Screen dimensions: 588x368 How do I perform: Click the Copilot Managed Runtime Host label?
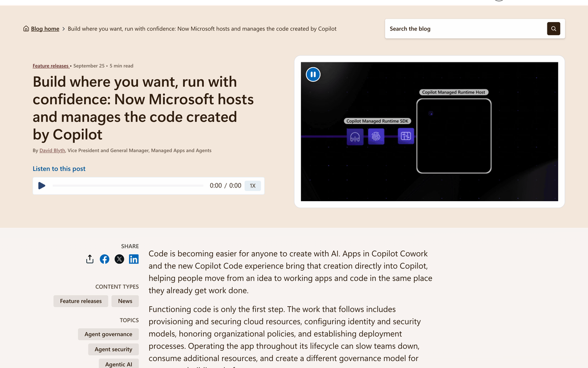tap(454, 92)
